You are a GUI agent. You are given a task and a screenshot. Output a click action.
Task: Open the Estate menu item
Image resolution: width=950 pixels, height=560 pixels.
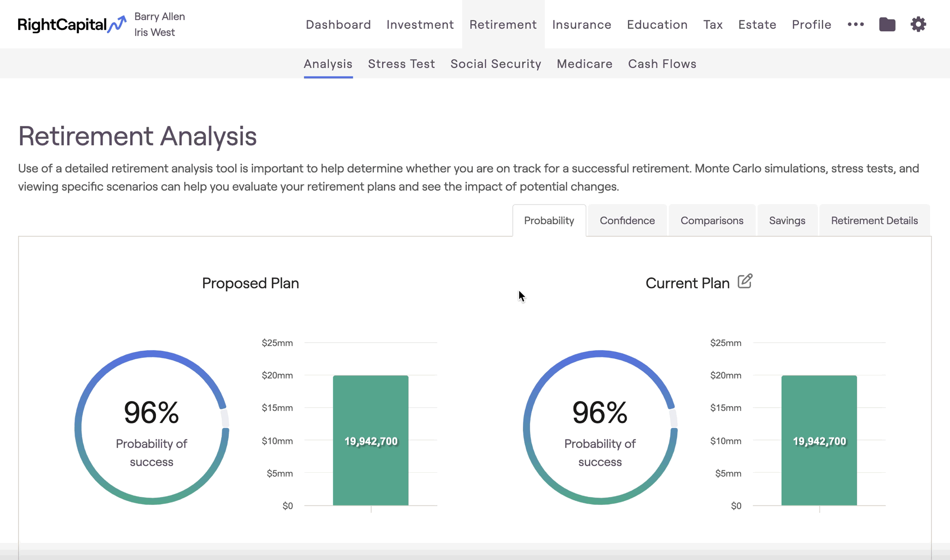tap(757, 24)
